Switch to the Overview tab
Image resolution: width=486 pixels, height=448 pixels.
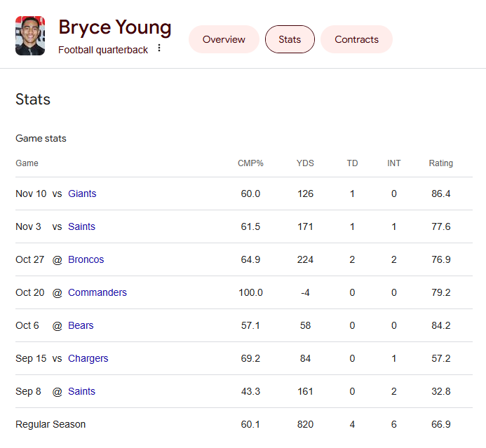[224, 39]
